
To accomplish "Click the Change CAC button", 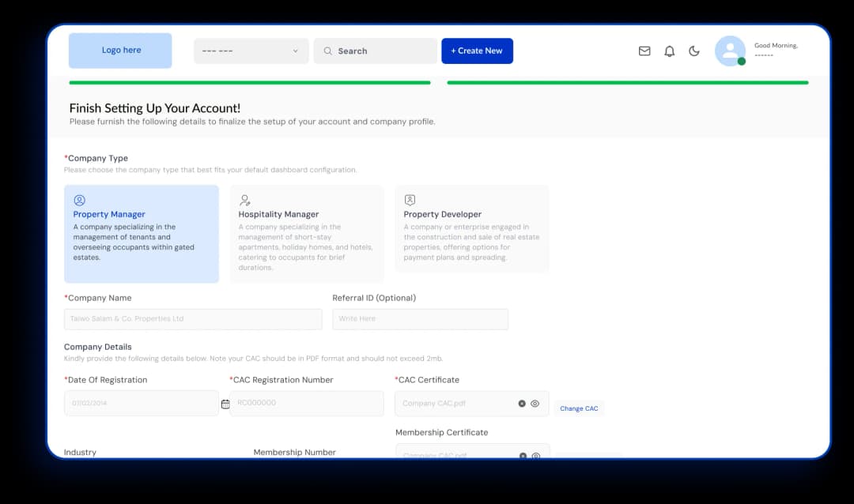I will pos(579,408).
